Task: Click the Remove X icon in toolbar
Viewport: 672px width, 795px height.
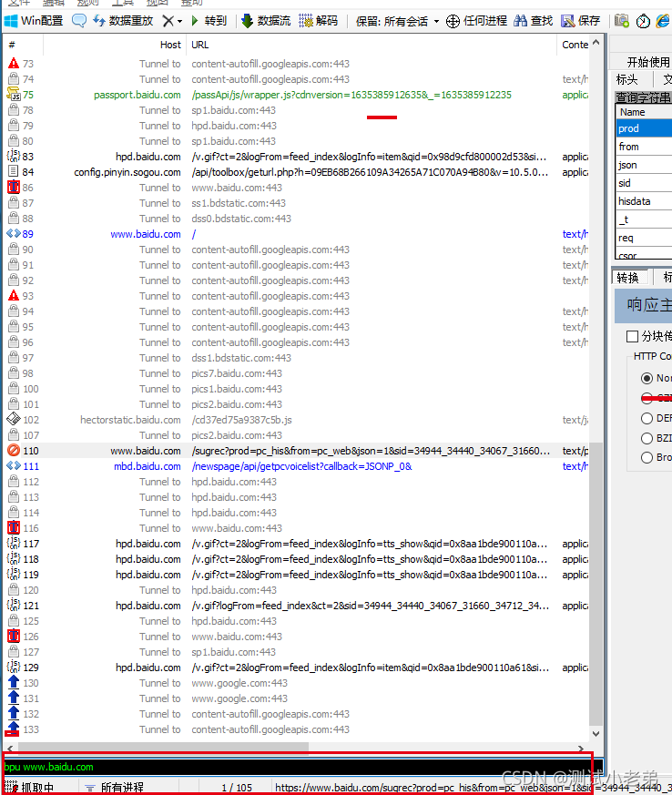Action: click(168, 21)
